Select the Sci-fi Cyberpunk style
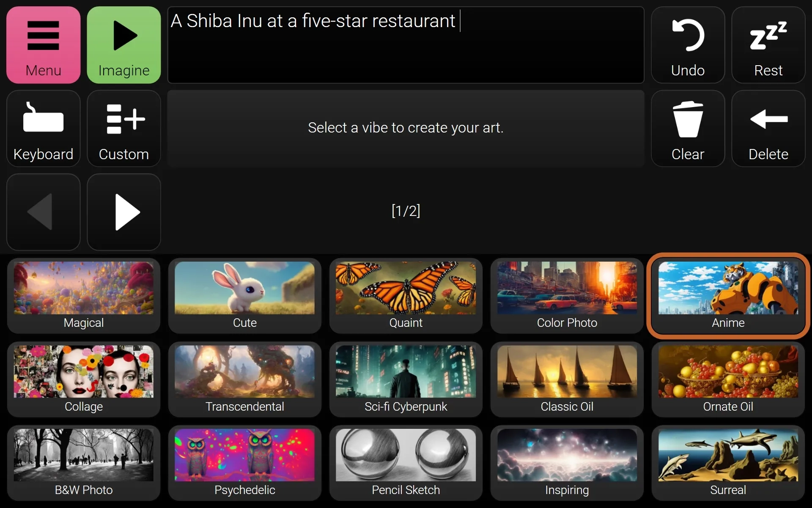This screenshot has height=508, width=812. click(x=406, y=379)
